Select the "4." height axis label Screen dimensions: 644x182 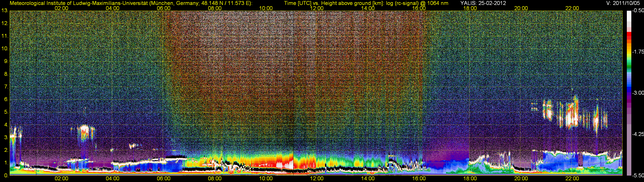(6, 125)
